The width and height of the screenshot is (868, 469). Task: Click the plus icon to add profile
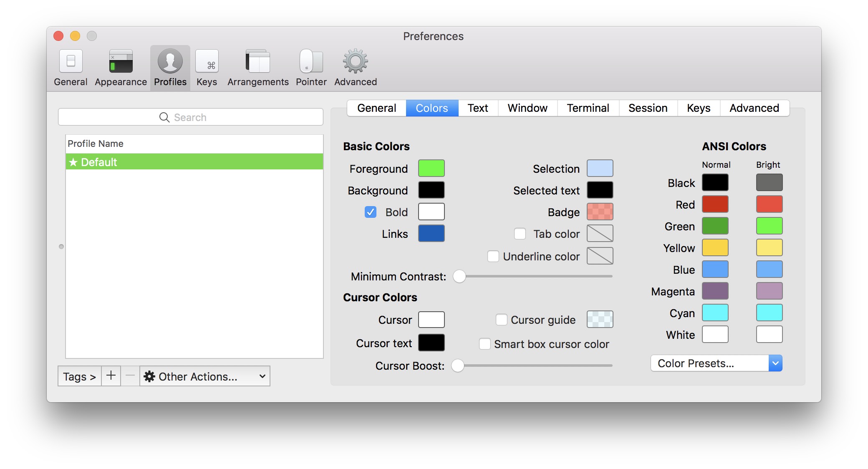tap(111, 376)
